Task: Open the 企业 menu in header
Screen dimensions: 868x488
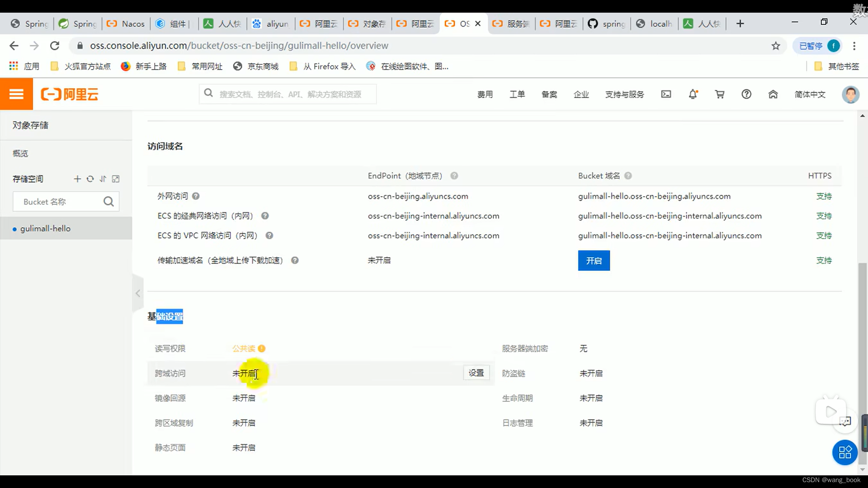Action: click(x=581, y=94)
